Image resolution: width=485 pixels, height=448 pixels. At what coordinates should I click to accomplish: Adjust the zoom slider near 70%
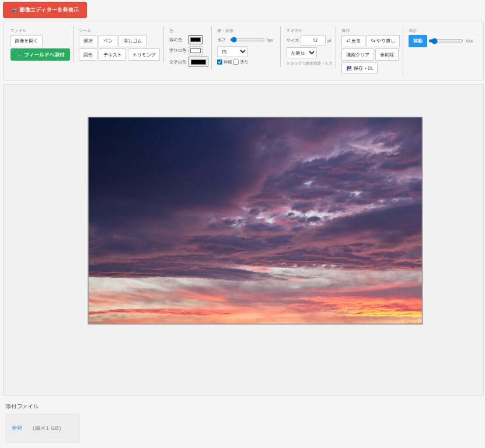446,41
